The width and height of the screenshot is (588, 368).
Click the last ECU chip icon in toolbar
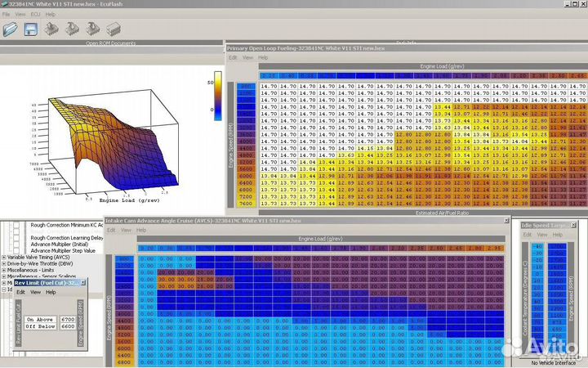114,29
